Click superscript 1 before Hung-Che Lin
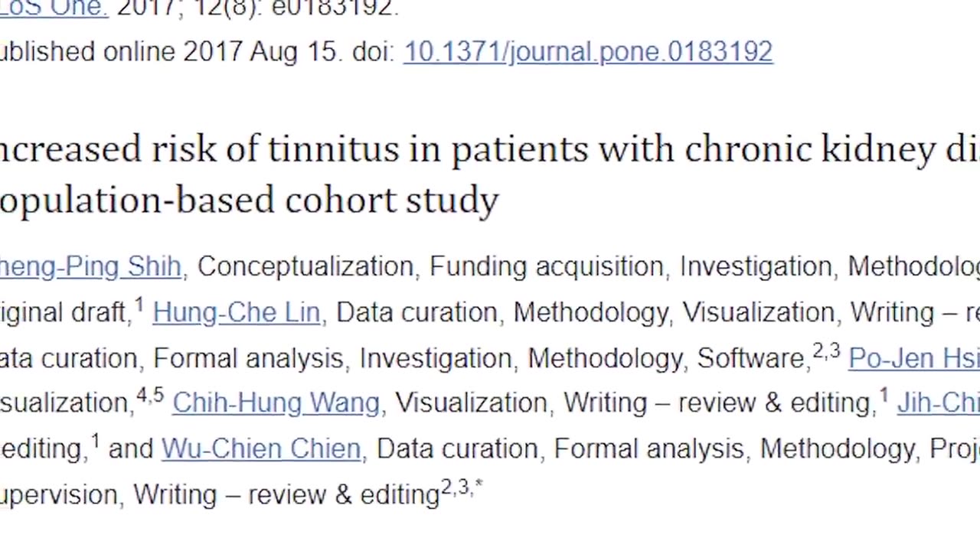This screenshot has height=551, width=980. [139, 306]
